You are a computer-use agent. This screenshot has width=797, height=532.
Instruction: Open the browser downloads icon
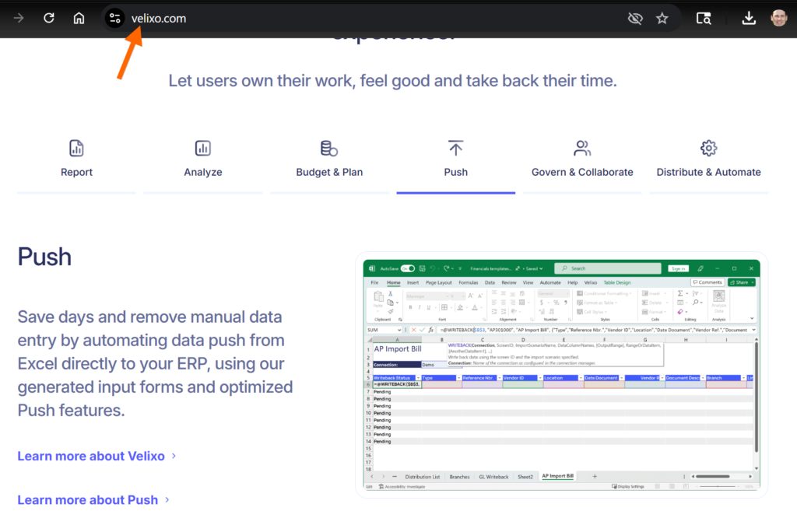point(749,19)
